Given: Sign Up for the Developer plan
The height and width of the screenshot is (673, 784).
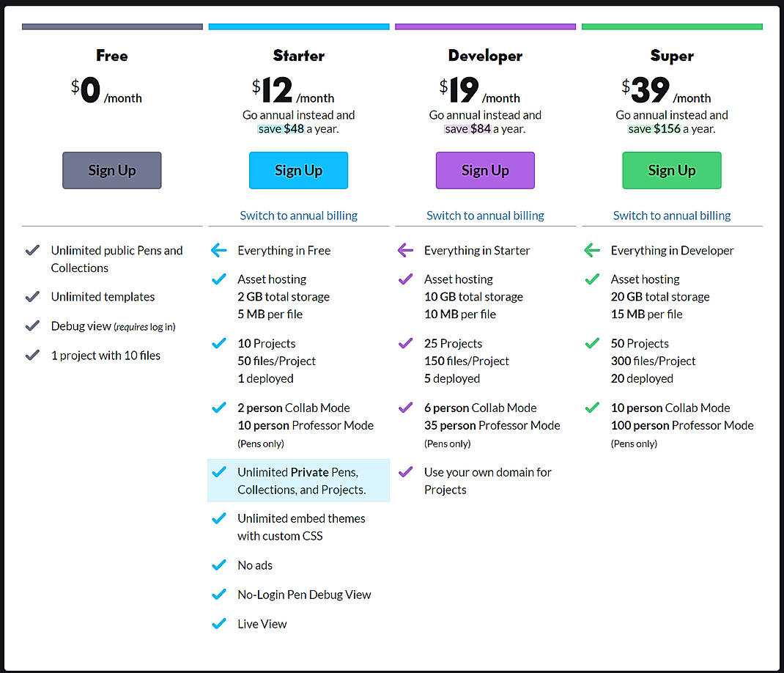Looking at the screenshot, I should click(x=485, y=170).
